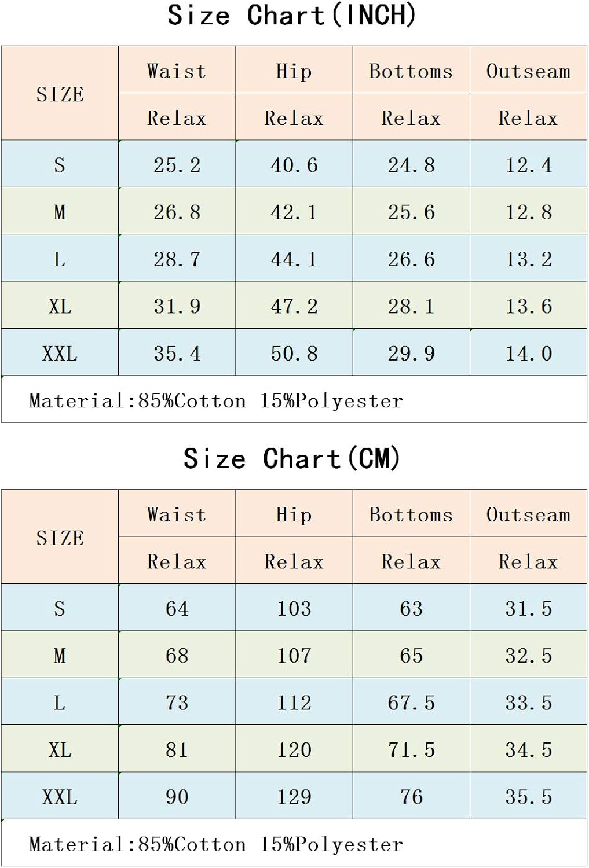Select the hip value 42.1 cell

click(294, 212)
